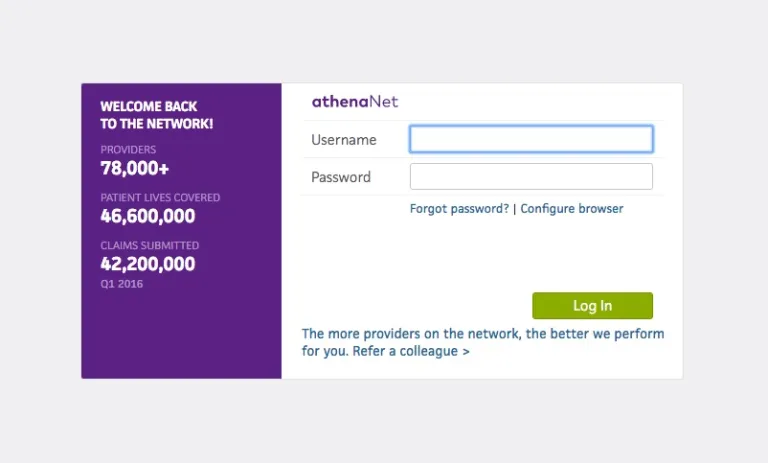This screenshot has height=463, width=768.
Task: Click into the Password input field
Action: click(x=531, y=177)
